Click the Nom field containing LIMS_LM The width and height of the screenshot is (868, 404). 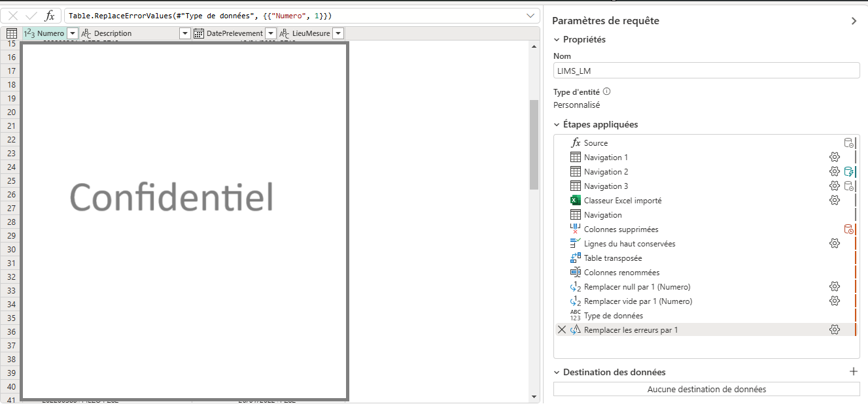706,71
